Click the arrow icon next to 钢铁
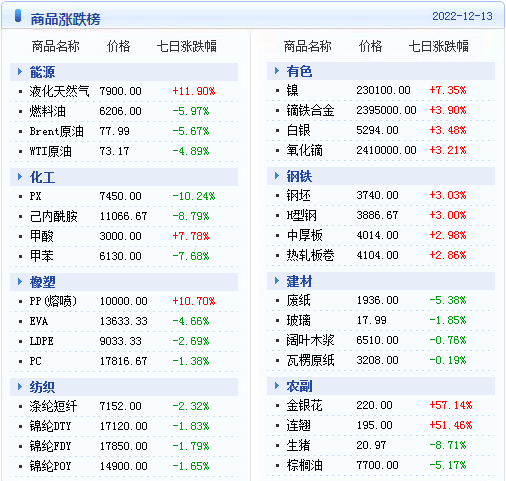The height and width of the screenshot is (481, 506). coord(277,175)
